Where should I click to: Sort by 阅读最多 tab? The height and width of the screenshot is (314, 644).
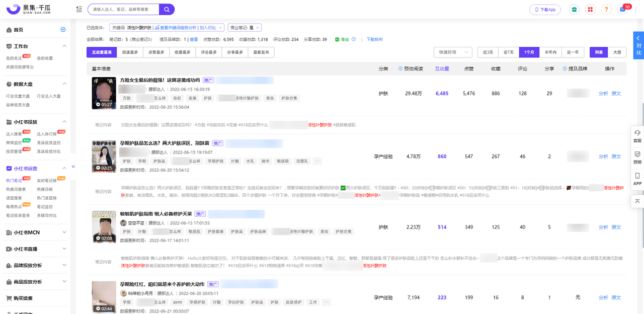[x=130, y=52]
